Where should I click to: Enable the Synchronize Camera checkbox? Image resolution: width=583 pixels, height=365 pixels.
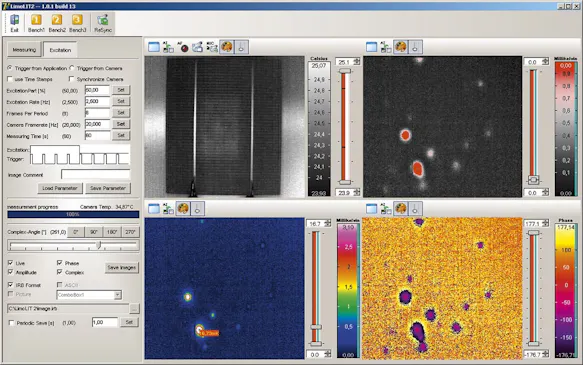71,79
